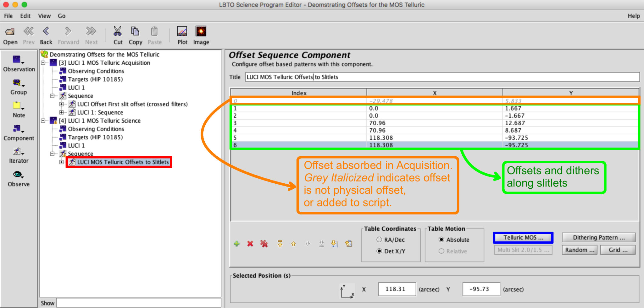Expand LUCI MOS Telluric Offsets to Slitlets

(62, 162)
